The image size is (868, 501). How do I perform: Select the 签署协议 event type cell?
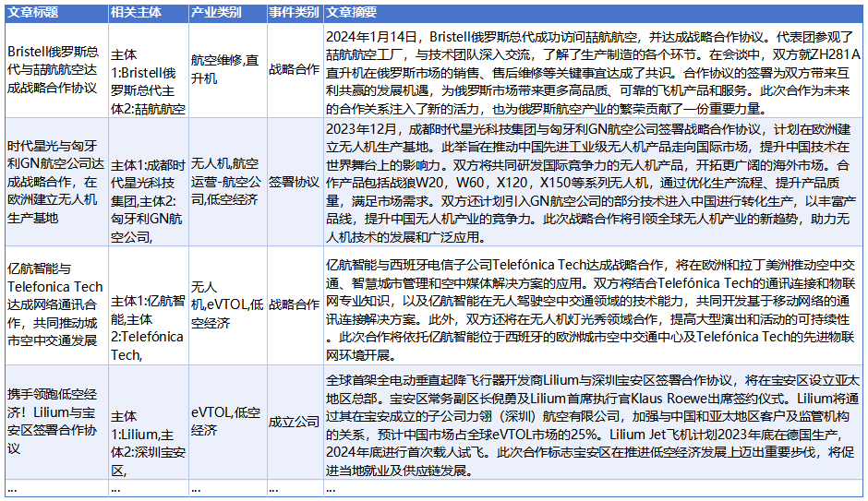[x=295, y=183]
